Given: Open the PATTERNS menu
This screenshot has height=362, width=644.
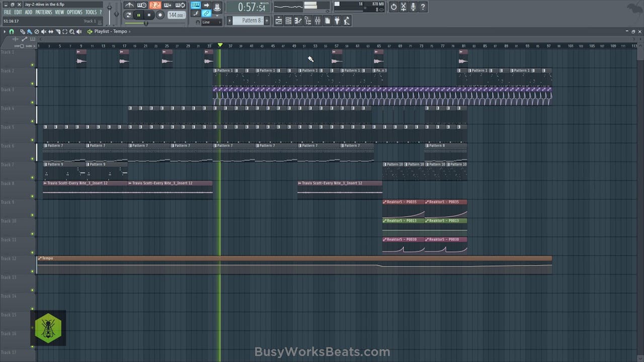Looking at the screenshot, I should [44, 12].
